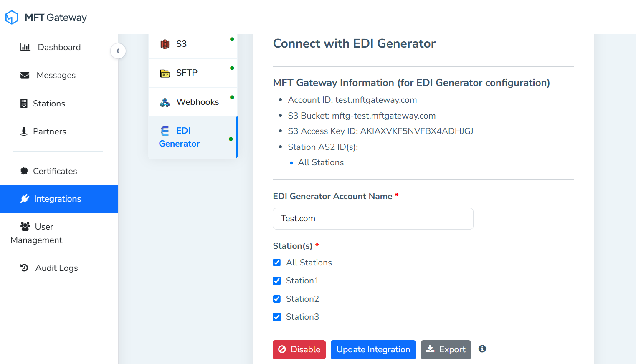This screenshot has width=636, height=364.
Task: Uncheck the Station3 checkbox
Action: click(277, 317)
